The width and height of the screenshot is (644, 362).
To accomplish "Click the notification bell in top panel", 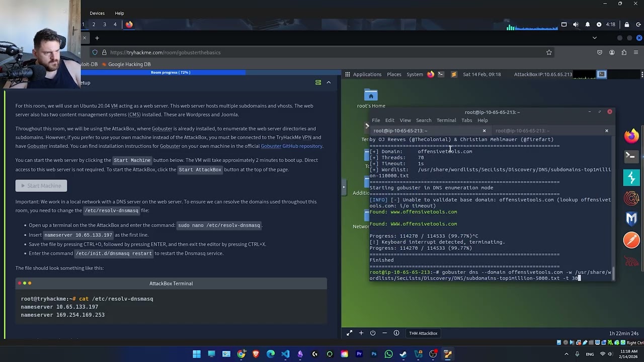I will pyautogui.click(x=587, y=24).
